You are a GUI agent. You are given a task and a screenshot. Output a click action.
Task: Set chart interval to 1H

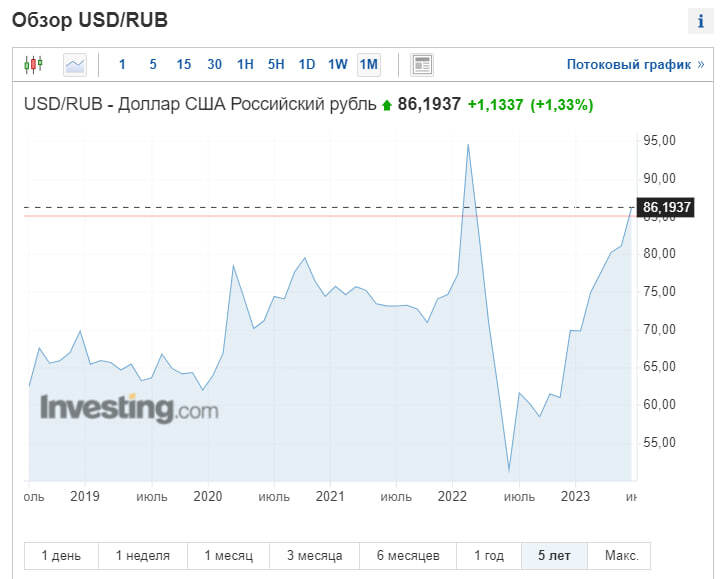[245, 65]
